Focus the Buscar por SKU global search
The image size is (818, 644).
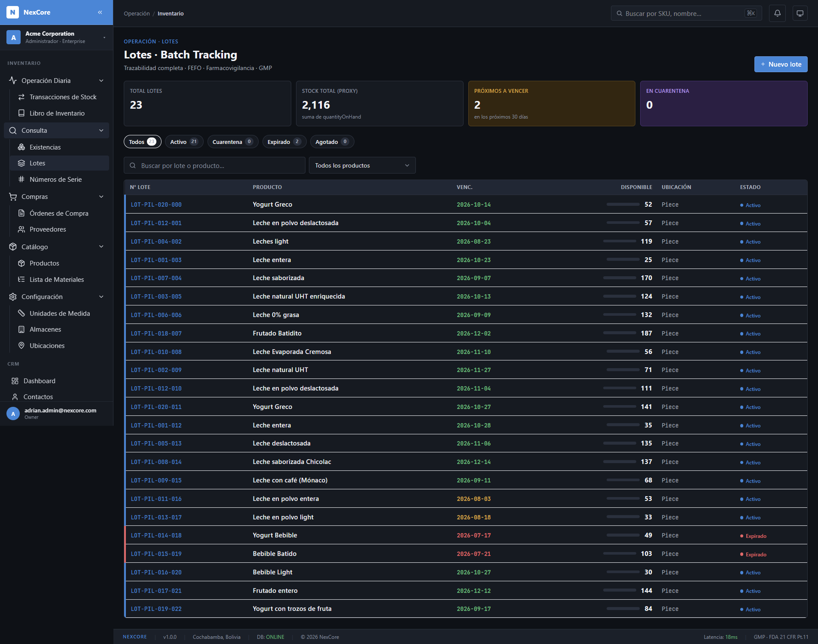pyautogui.click(x=686, y=13)
